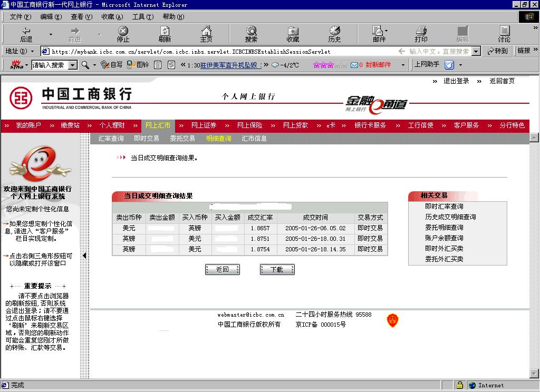Select the 汇率查询 sub-tab
This screenshot has width=540, height=392.
pos(111,139)
